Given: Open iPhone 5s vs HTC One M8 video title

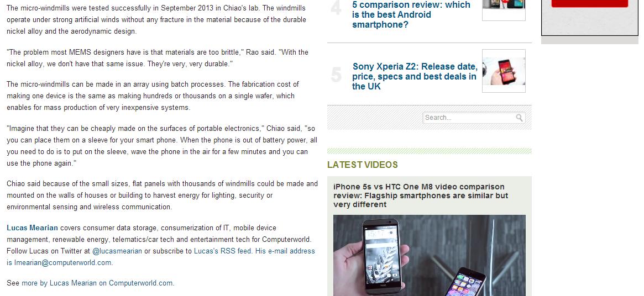Looking at the screenshot, I should pyautogui.click(x=421, y=195).
